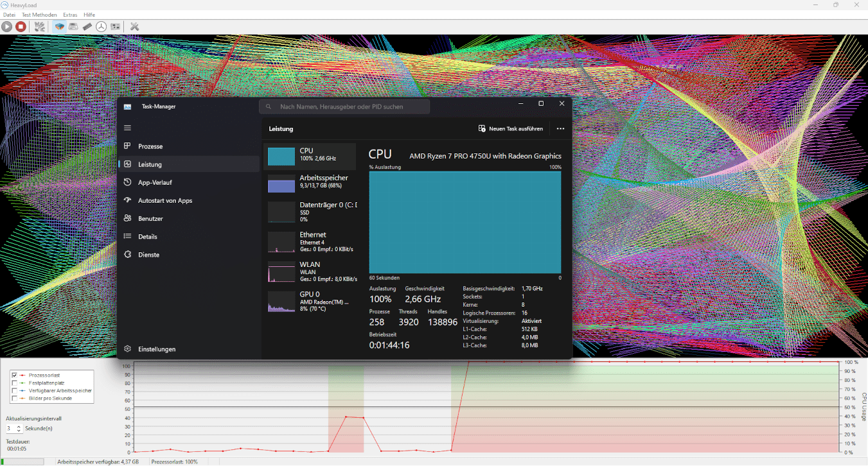Screen dimensions: 868x466
Task: Click 'Arbeitsspeicher verfügbar: 4,37 GB' status text
Action: click(x=98, y=462)
